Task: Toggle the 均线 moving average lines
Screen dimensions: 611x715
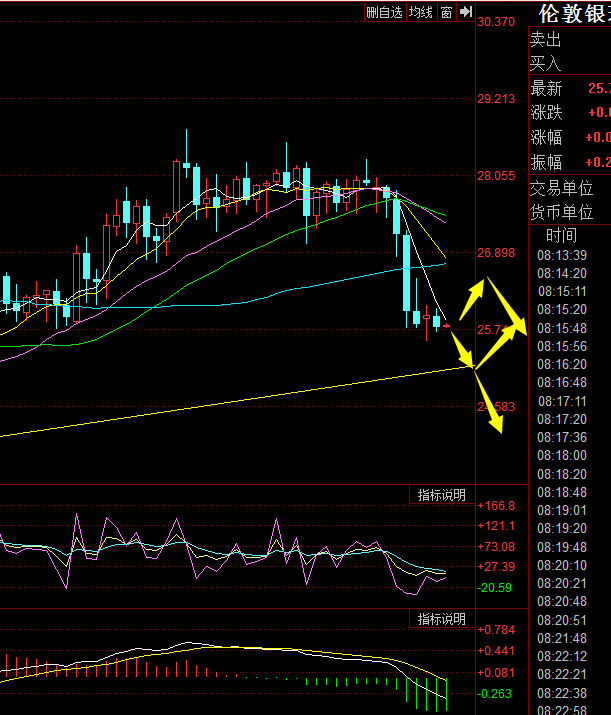Action: coord(421,12)
